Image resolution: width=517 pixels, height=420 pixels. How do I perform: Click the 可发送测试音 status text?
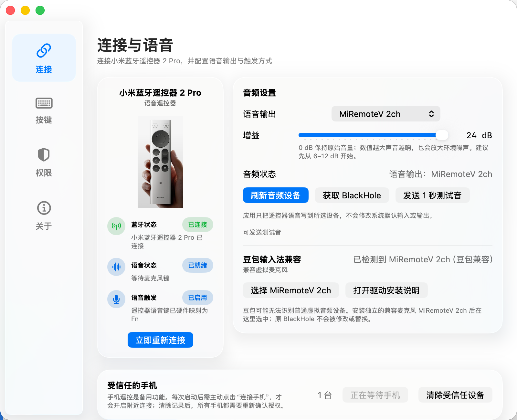[262, 232]
